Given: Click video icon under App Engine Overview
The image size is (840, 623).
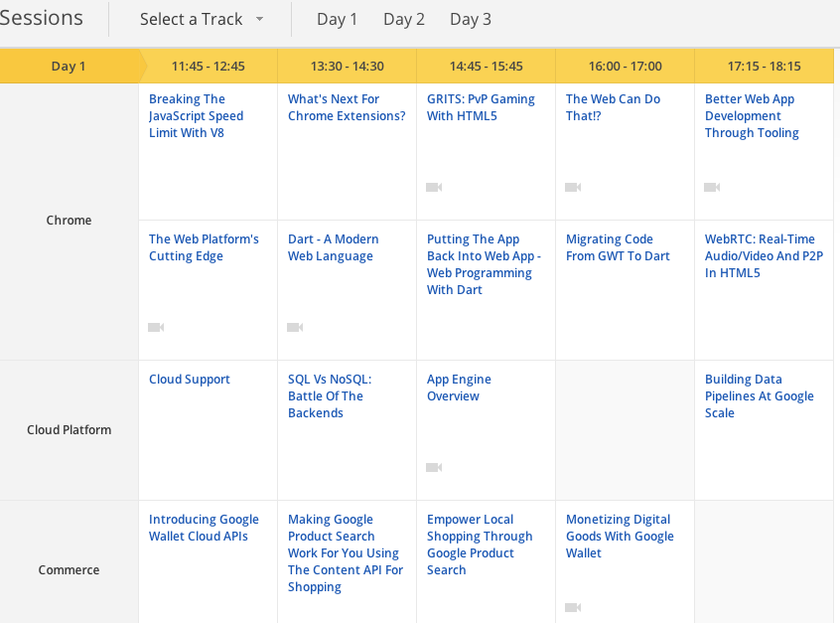Looking at the screenshot, I should click(x=434, y=467).
